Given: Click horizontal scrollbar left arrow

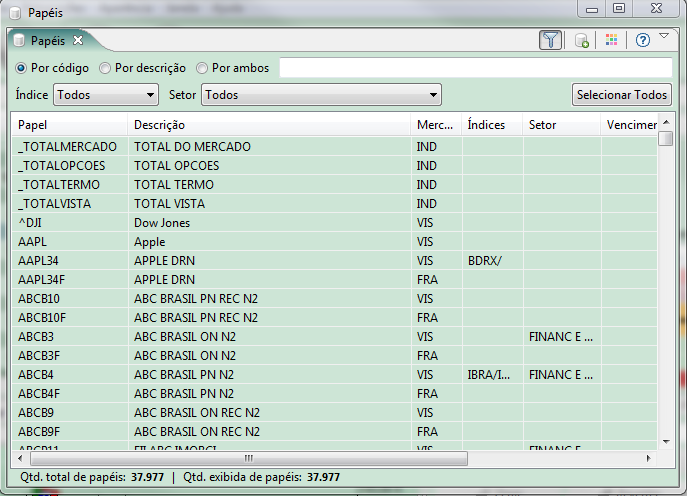Looking at the screenshot, I should coord(20,458).
